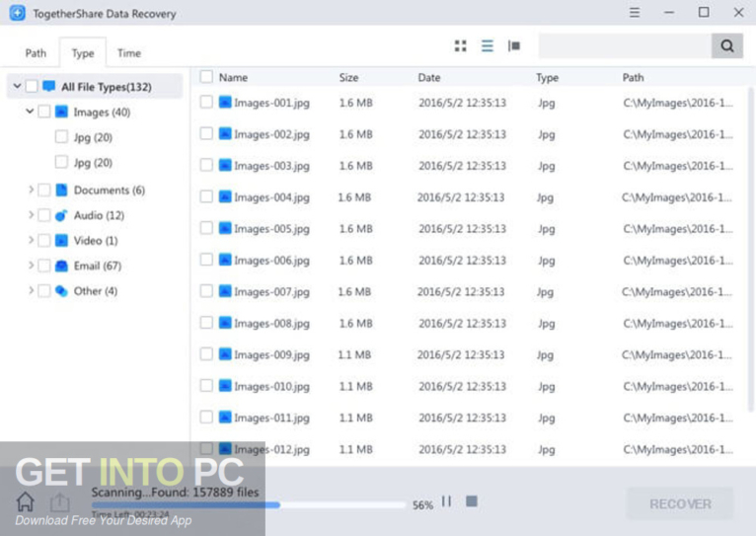Check the select-all box beside Name
Viewport: 756px width, 536px height.
pyautogui.click(x=206, y=77)
